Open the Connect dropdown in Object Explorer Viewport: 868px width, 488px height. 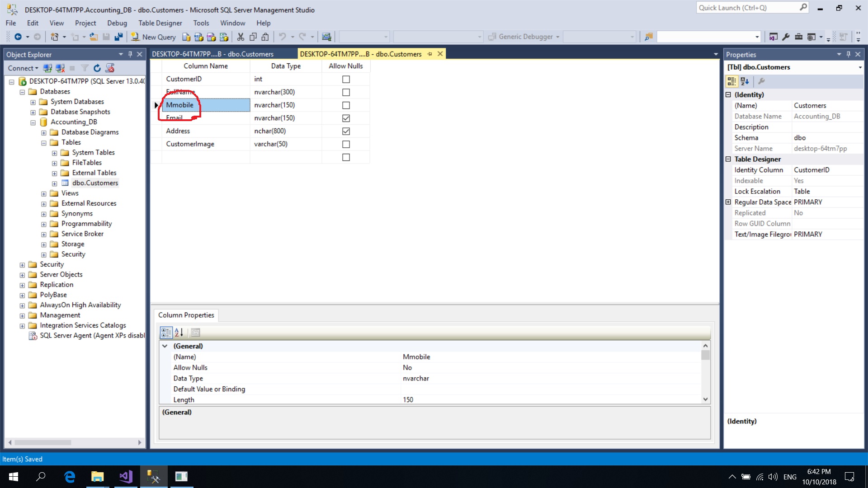coord(23,68)
